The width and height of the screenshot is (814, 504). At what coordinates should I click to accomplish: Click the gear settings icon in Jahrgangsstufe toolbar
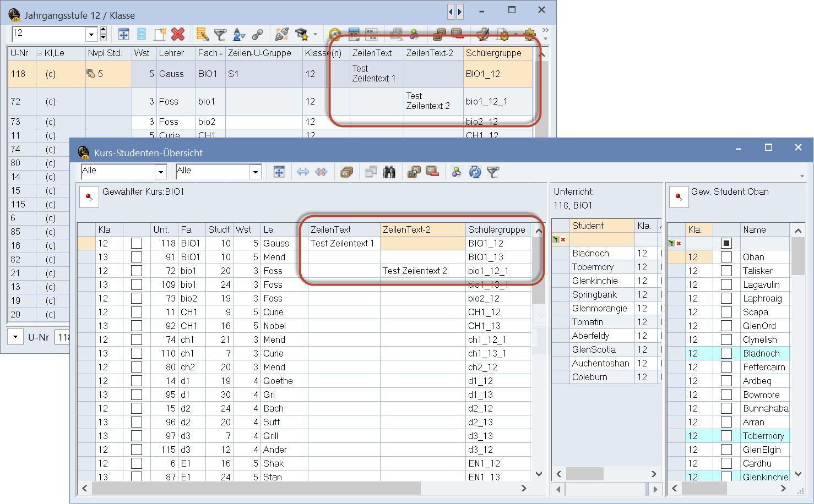[529, 35]
